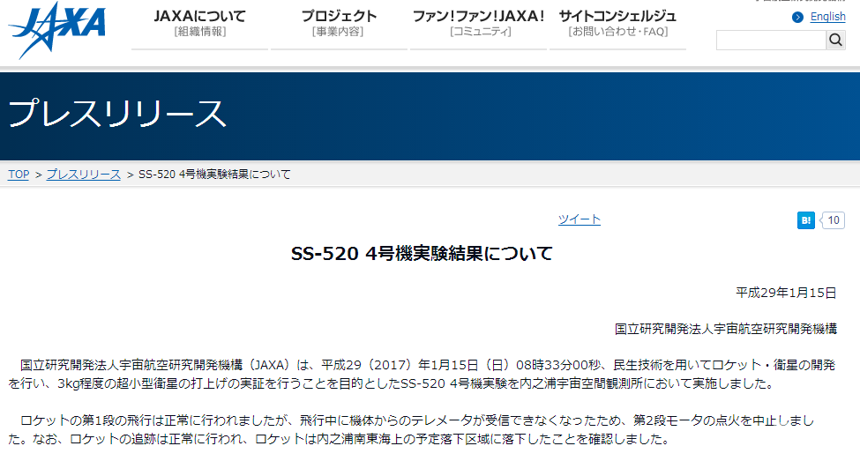
Task: Click paragraph starting ロケットの第1段の飛行
Action: pos(411,430)
